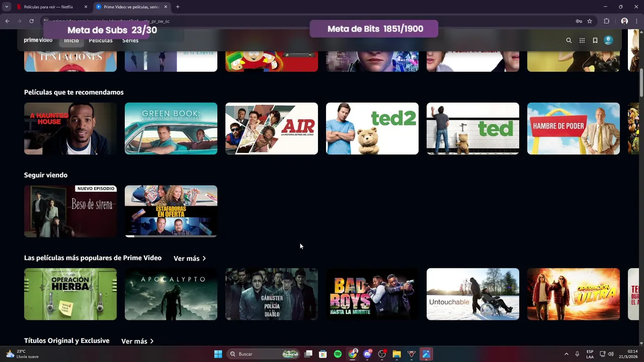Click Ver más for Original y Exclusive titles
Viewport: 644px width, 362px height.
[137, 341]
